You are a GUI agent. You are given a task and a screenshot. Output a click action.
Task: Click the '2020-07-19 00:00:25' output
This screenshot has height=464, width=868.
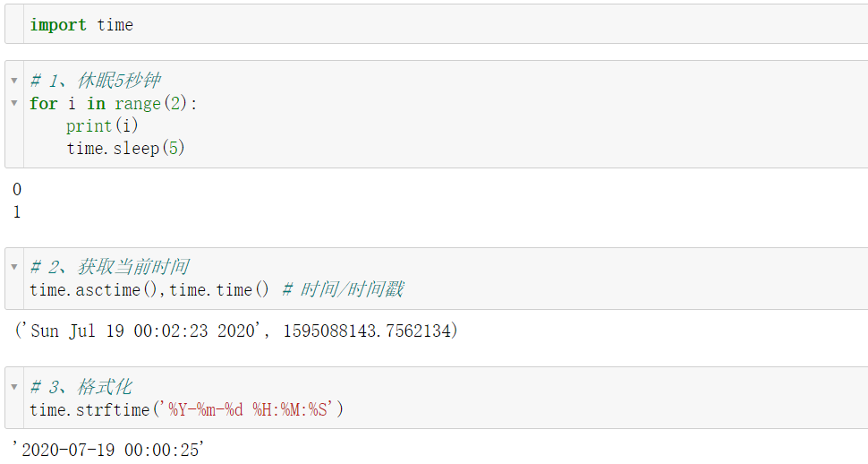(x=109, y=450)
